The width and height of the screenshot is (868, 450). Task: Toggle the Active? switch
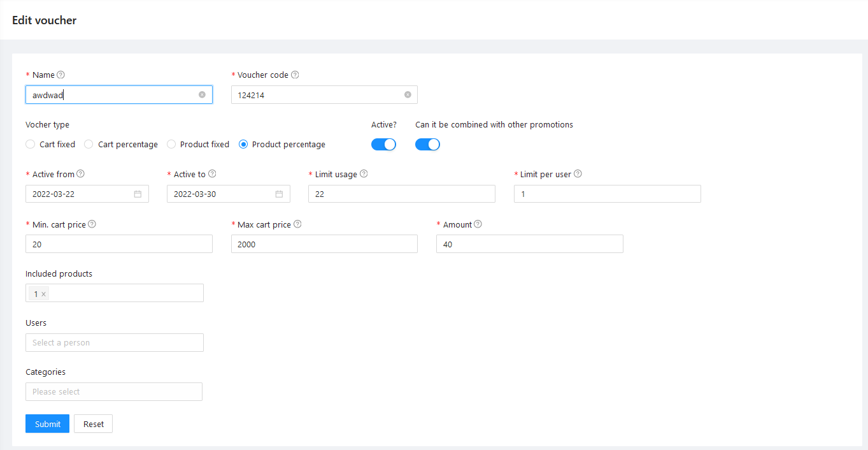[383, 144]
